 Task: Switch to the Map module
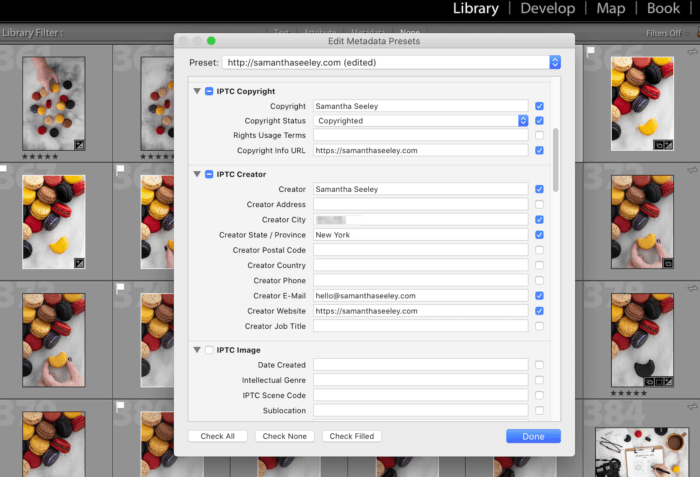(611, 8)
